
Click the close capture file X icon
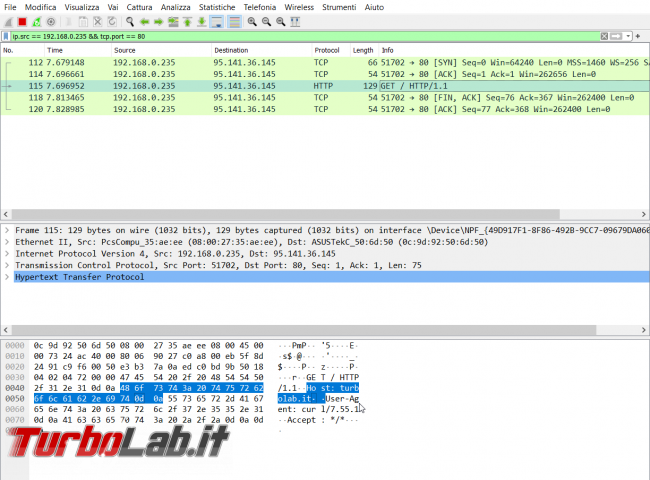97,22
